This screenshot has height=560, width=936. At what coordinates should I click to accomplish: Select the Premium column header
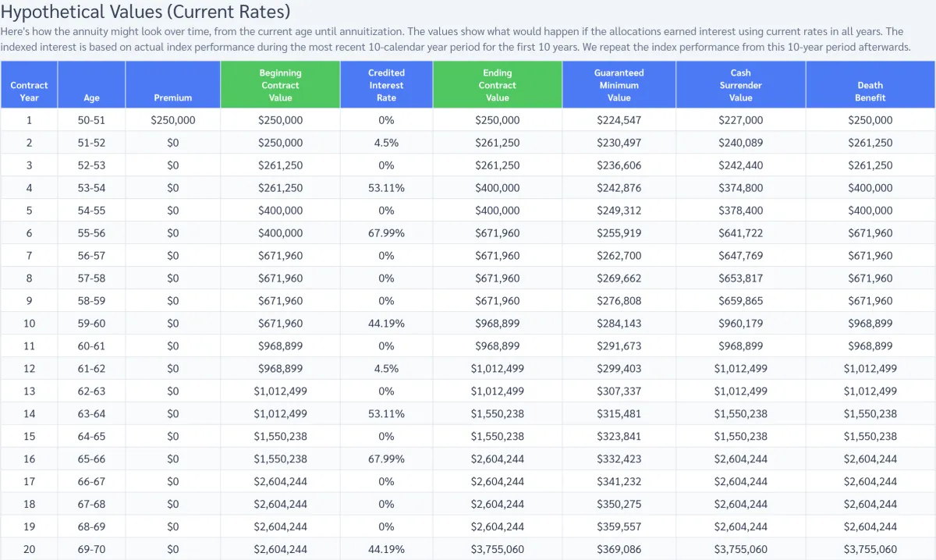173,98
